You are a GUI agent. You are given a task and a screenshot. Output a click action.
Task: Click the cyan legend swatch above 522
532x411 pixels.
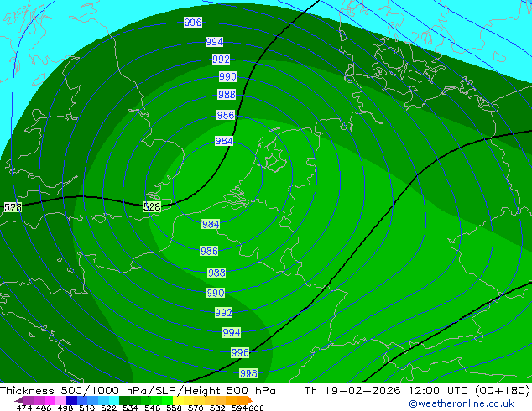point(114,400)
